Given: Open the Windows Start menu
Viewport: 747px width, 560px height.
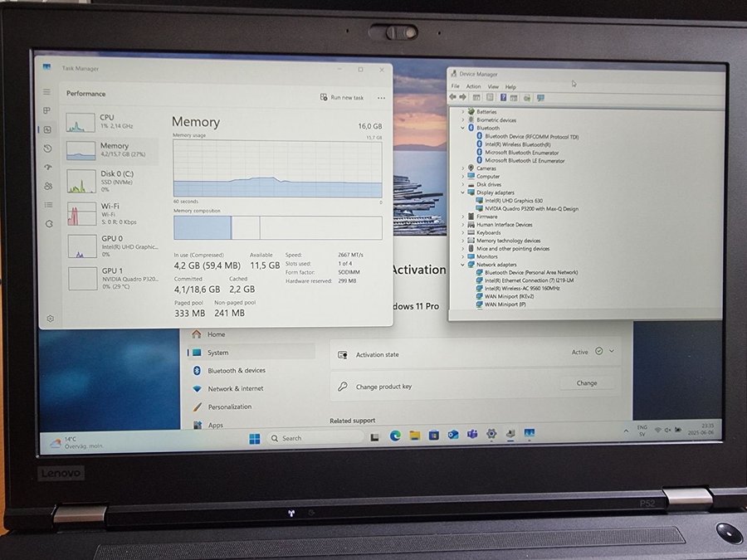Looking at the screenshot, I should (255, 439).
